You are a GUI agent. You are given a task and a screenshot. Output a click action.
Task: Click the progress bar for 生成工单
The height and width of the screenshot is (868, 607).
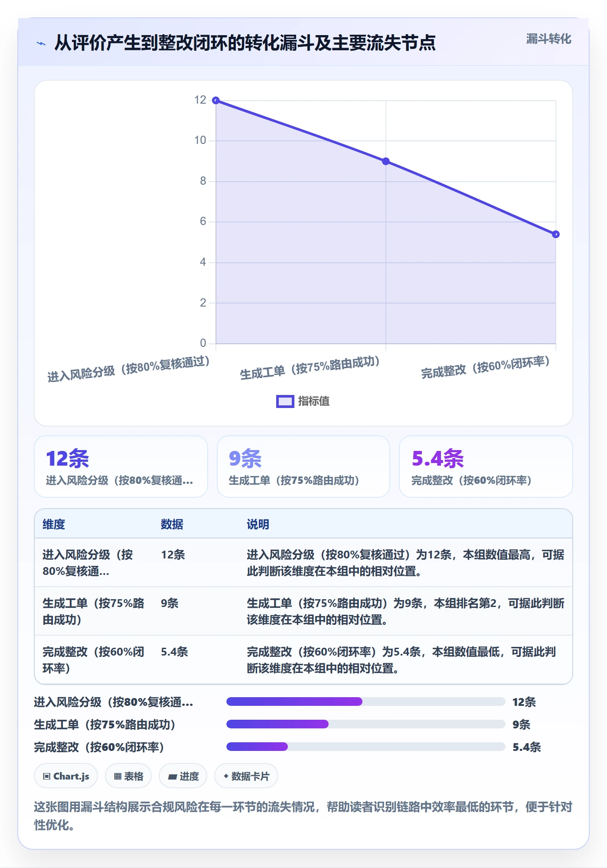click(366, 724)
